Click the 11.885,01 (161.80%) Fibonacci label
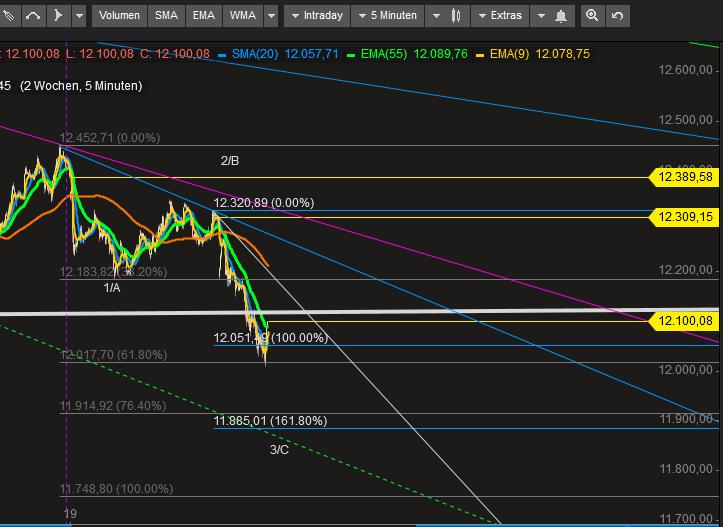The width and height of the screenshot is (723, 527). click(270, 421)
